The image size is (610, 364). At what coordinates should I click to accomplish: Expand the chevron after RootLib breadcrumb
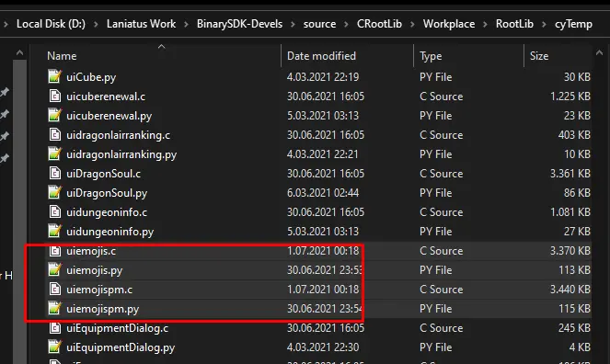tap(544, 24)
